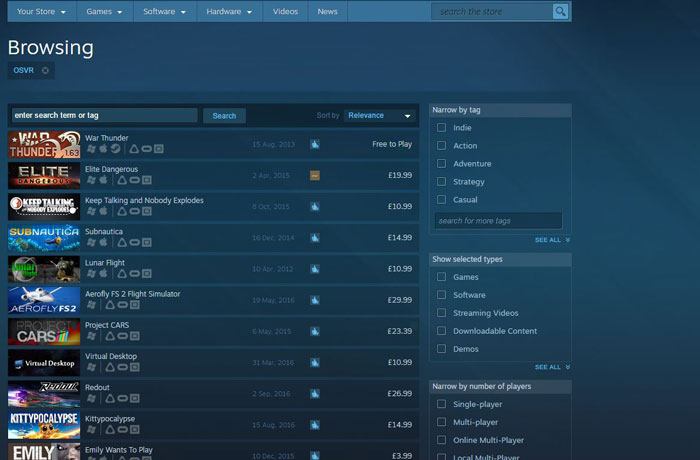This screenshot has width=700, height=460.
Task: Open the War Thunder store page title
Action: (x=107, y=138)
